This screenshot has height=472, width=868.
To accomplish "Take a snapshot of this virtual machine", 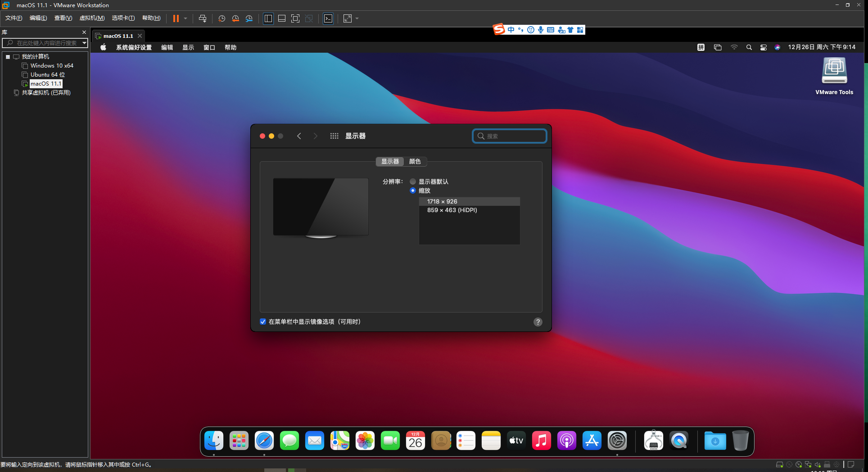I will coord(222,18).
